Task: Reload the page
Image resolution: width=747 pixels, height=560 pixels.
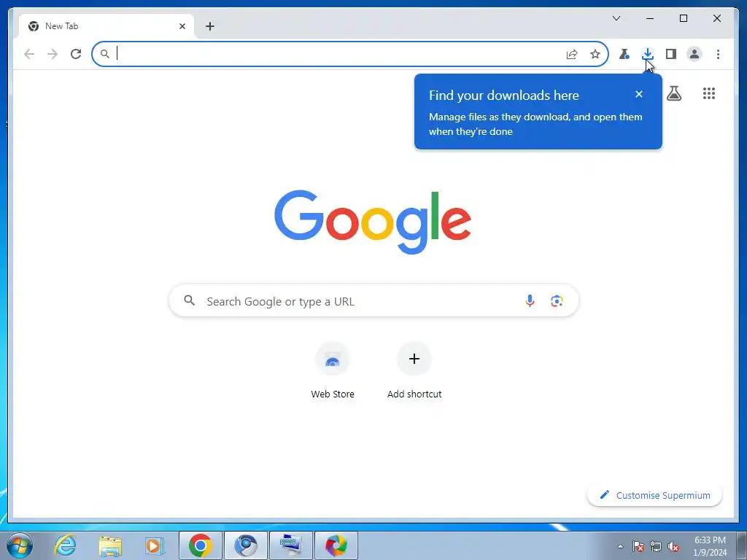Action: click(x=76, y=54)
